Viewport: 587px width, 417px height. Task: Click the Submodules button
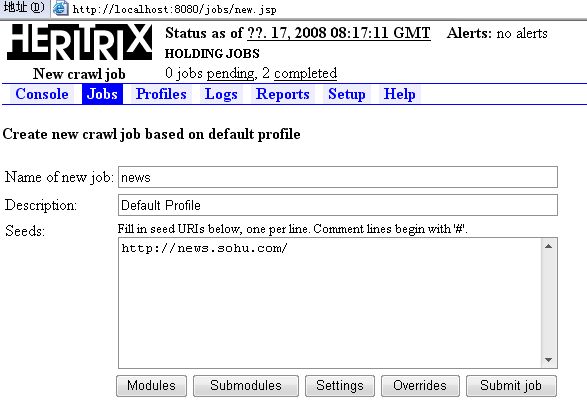(x=246, y=386)
